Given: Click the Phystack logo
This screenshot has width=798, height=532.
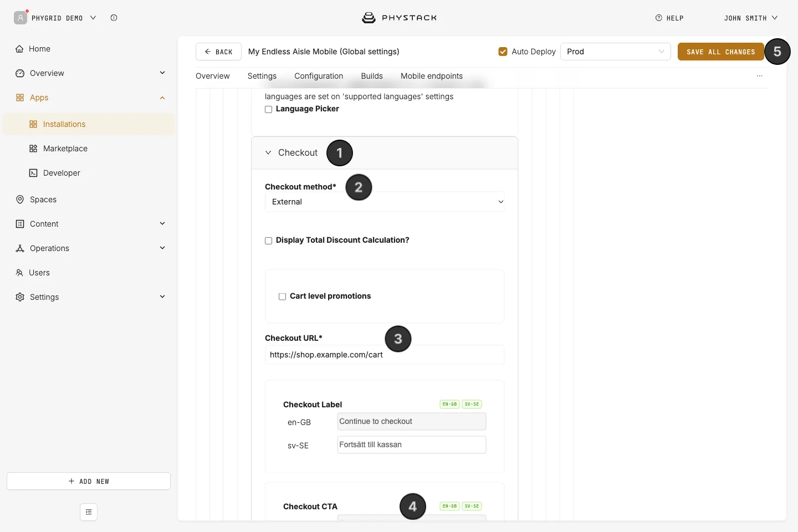Looking at the screenshot, I should [399, 18].
